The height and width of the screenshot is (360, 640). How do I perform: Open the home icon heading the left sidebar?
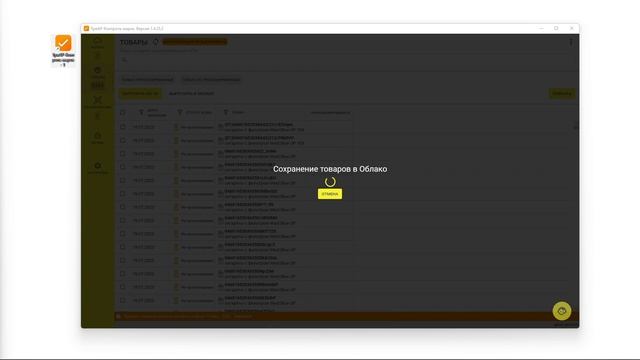[x=98, y=42]
